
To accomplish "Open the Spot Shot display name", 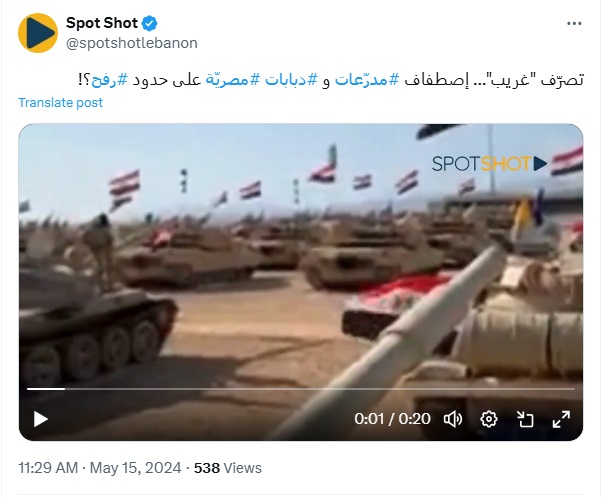I will pos(102,23).
